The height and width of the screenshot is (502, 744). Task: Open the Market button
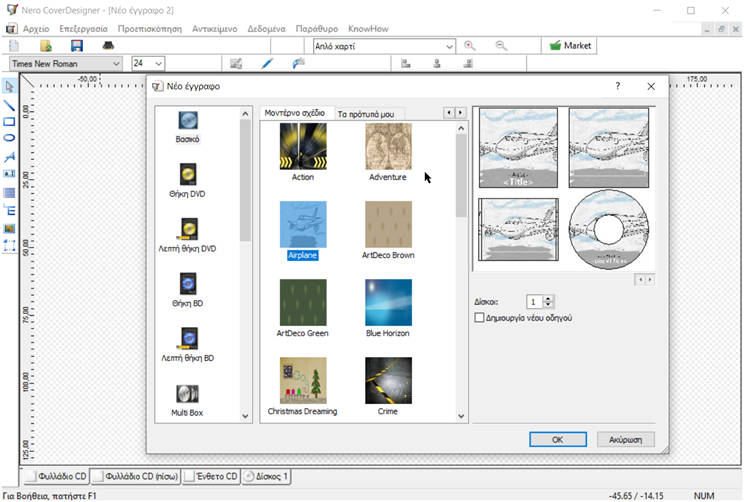[x=569, y=46]
